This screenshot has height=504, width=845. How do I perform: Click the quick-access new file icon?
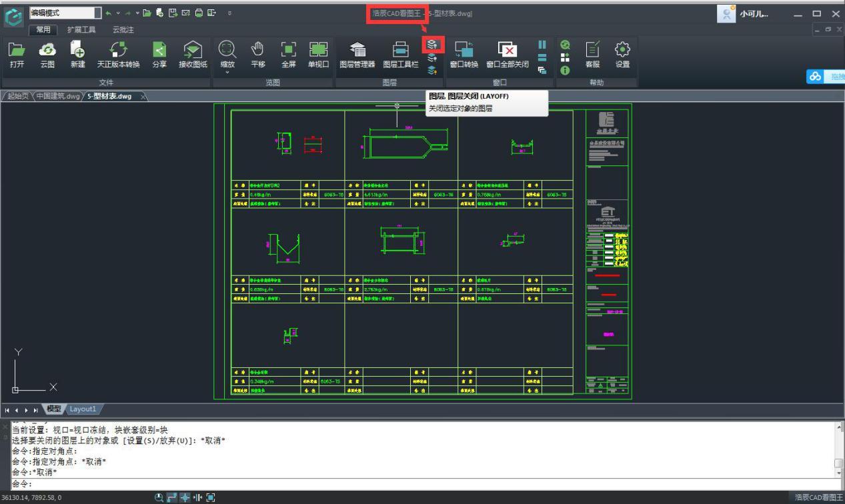coord(159,13)
